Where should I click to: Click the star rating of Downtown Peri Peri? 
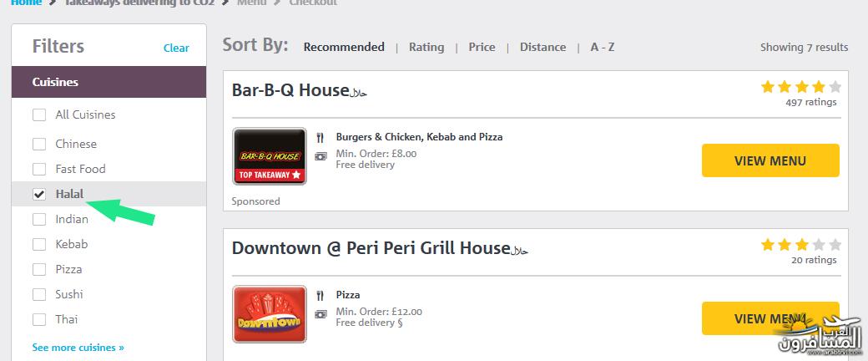pos(801,245)
